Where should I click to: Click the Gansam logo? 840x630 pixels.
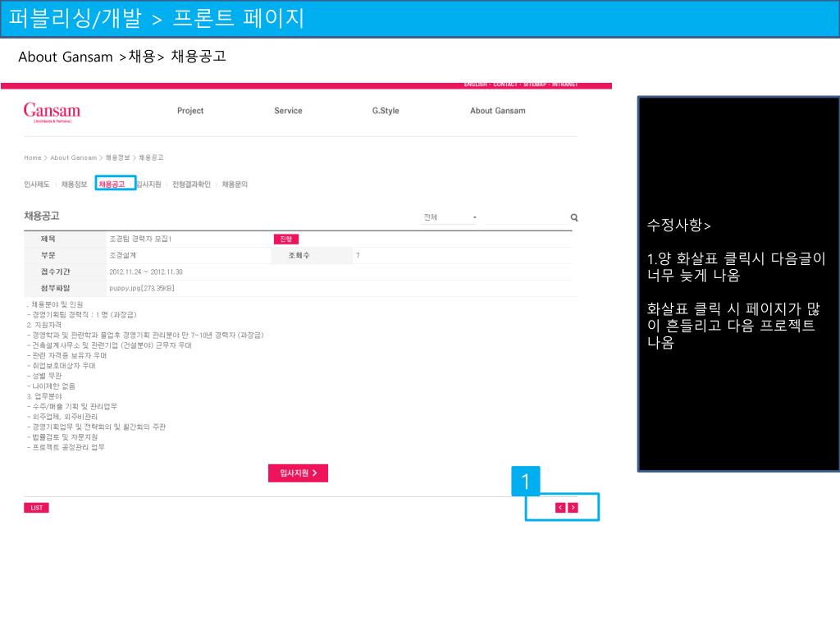tap(52, 112)
